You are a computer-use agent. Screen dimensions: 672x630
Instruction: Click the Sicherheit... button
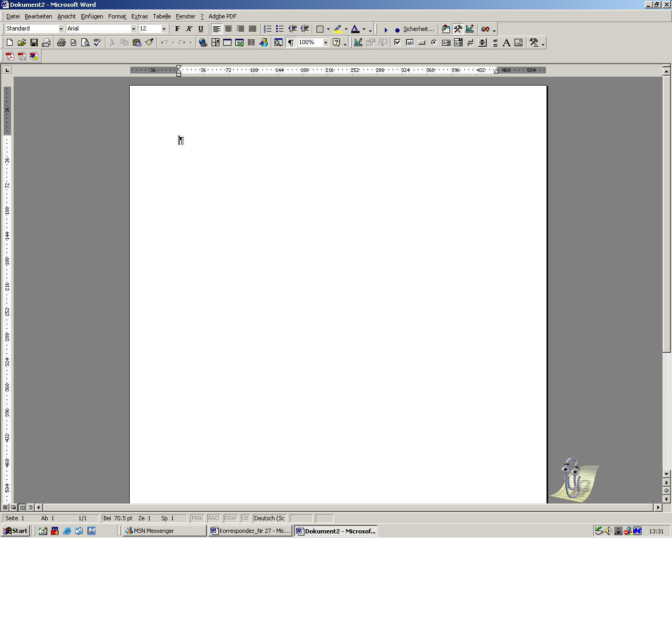[418, 29]
